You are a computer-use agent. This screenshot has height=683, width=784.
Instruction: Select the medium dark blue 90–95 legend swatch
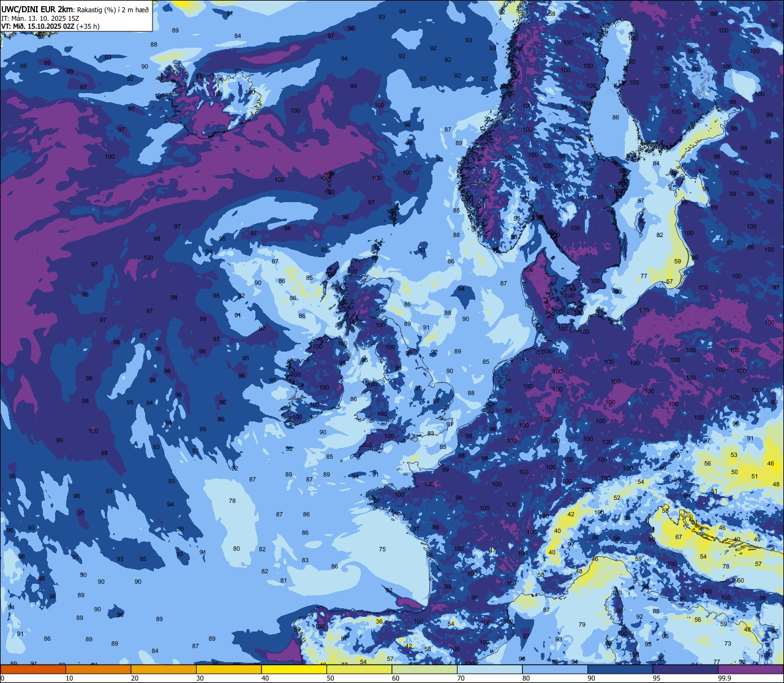pyautogui.click(x=620, y=669)
